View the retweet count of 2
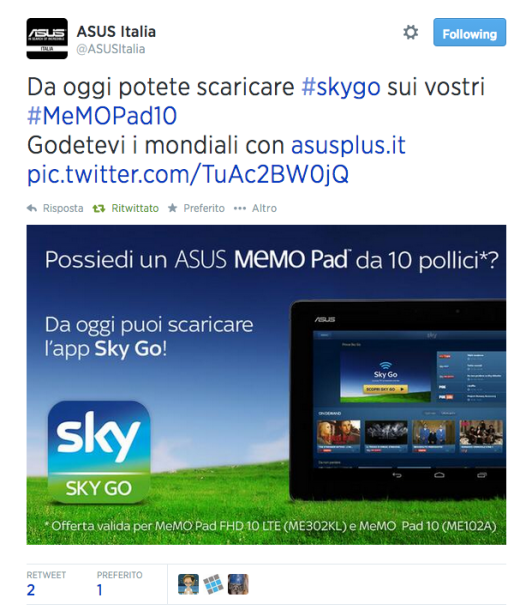Screen dimensions: 520x610 click(31, 590)
